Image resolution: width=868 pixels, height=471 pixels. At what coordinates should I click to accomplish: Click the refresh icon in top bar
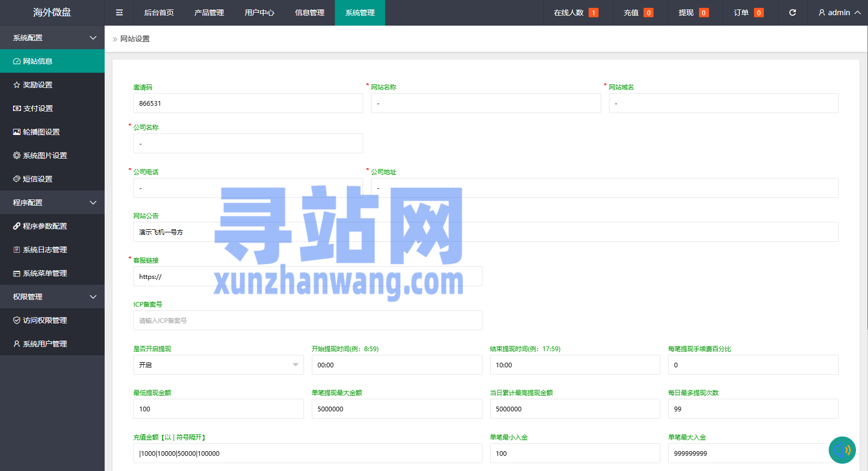[x=793, y=13]
